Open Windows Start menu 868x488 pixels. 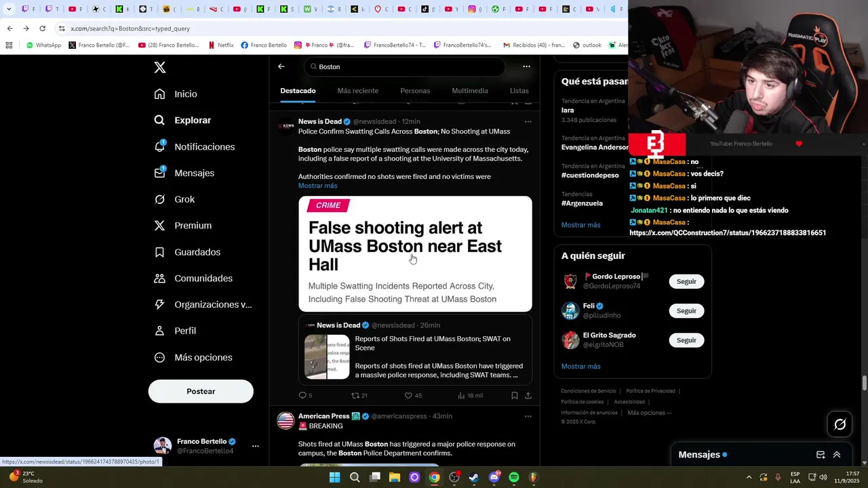tap(334, 477)
